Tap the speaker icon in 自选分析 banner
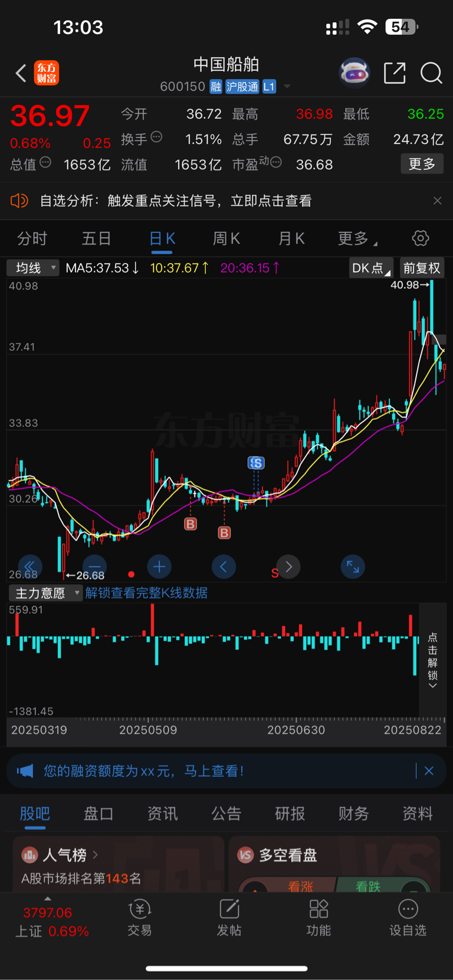The height and width of the screenshot is (980, 453). coord(19,201)
